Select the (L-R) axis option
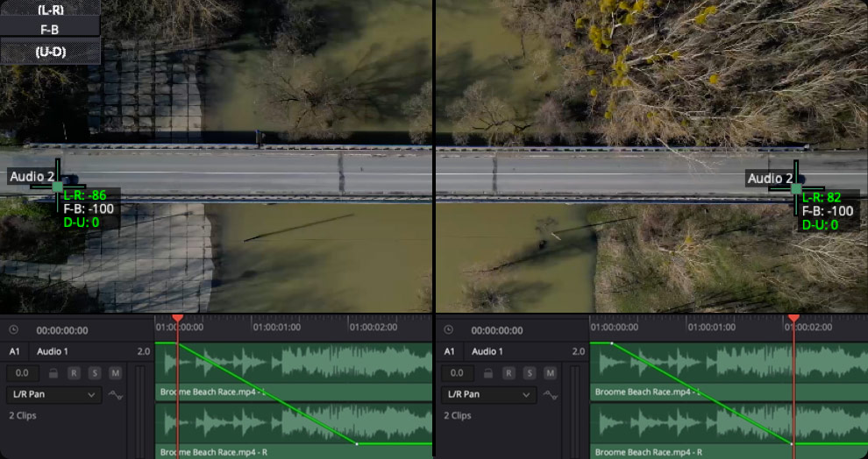This screenshot has height=459, width=868. click(x=50, y=8)
